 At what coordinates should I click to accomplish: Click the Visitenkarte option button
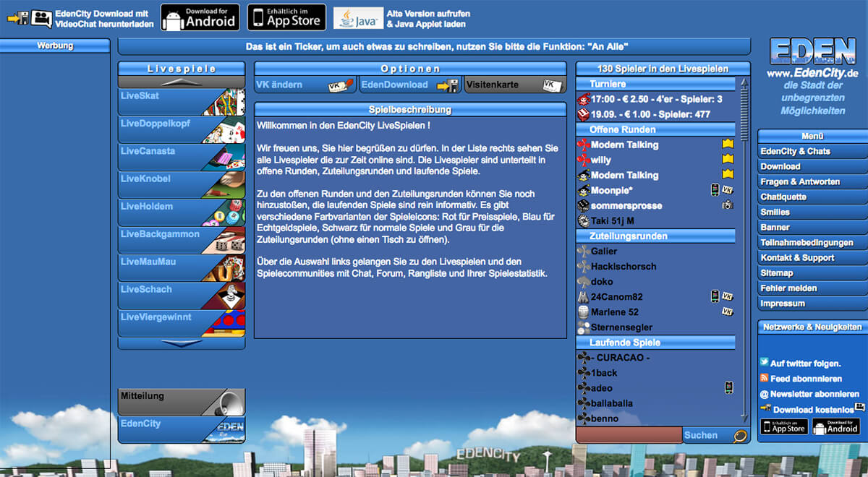click(515, 85)
